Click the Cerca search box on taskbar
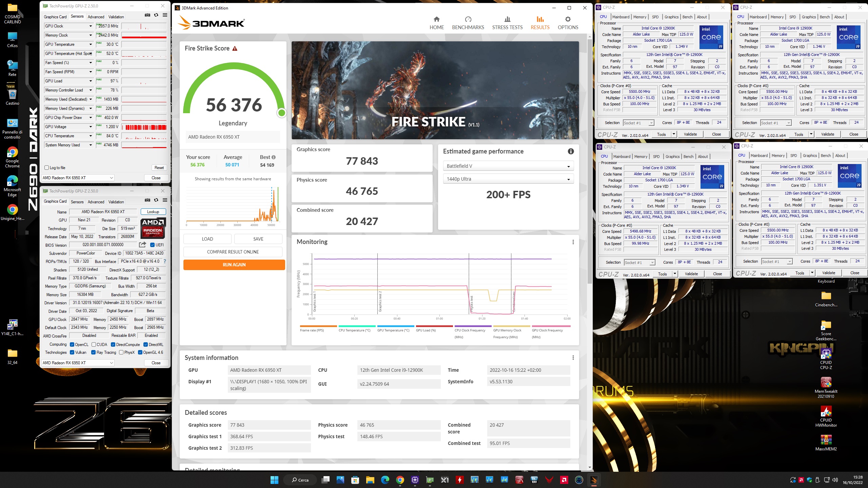This screenshot has width=868, height=488. (x=300, y=480)
